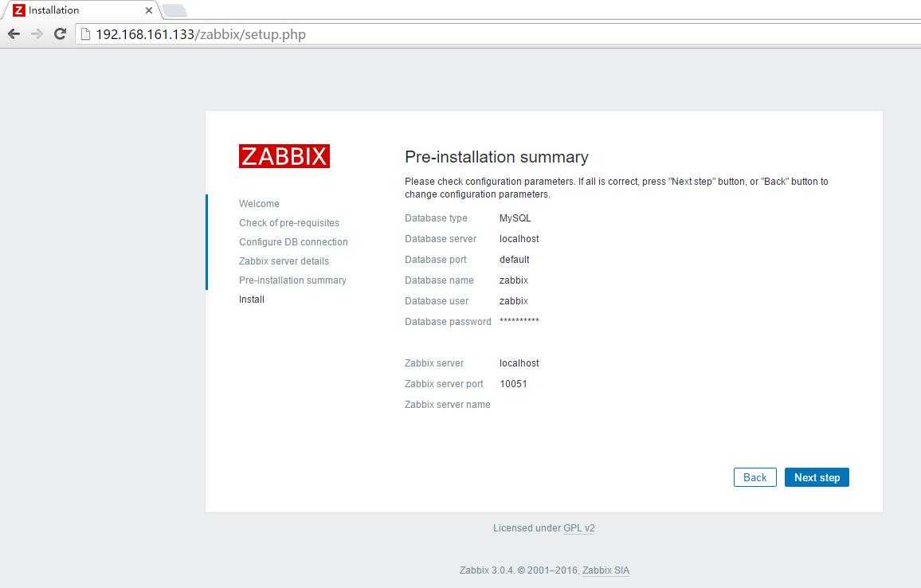Image resolution: width=921 pixels, height=588 pixels.
Task: Click Pre-installation summary sidebar step
Action: [292, 280]
